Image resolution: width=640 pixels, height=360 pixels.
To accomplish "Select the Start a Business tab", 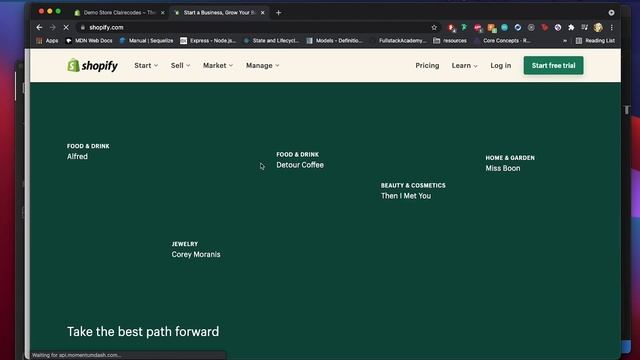I will [220, 13].
